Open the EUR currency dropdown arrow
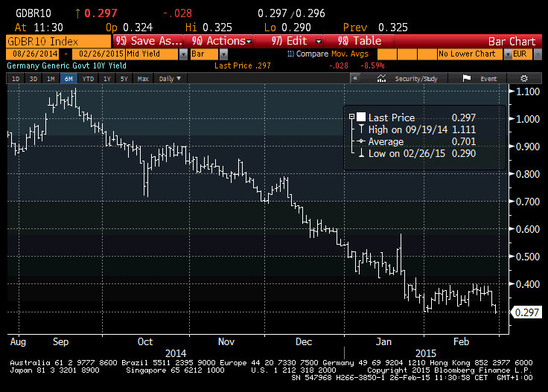The width and height of the screenshot is (548, 392). pos(538,54)
